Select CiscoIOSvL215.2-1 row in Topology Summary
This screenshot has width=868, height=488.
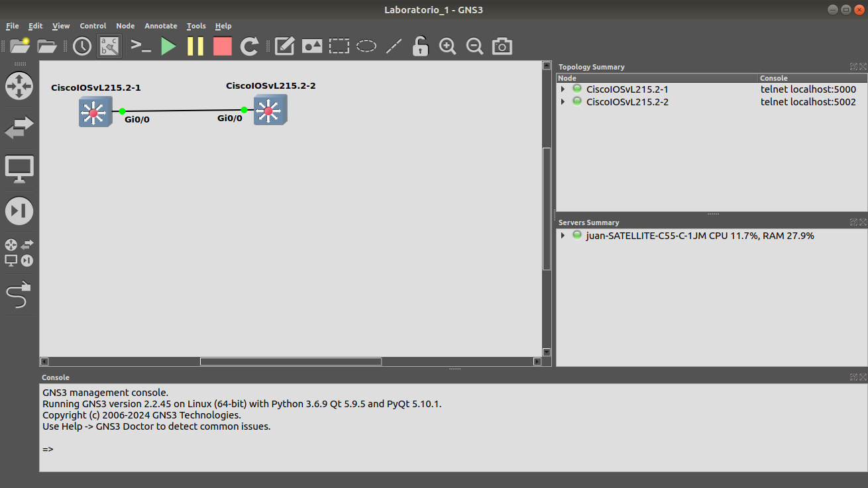pos(712,89)
